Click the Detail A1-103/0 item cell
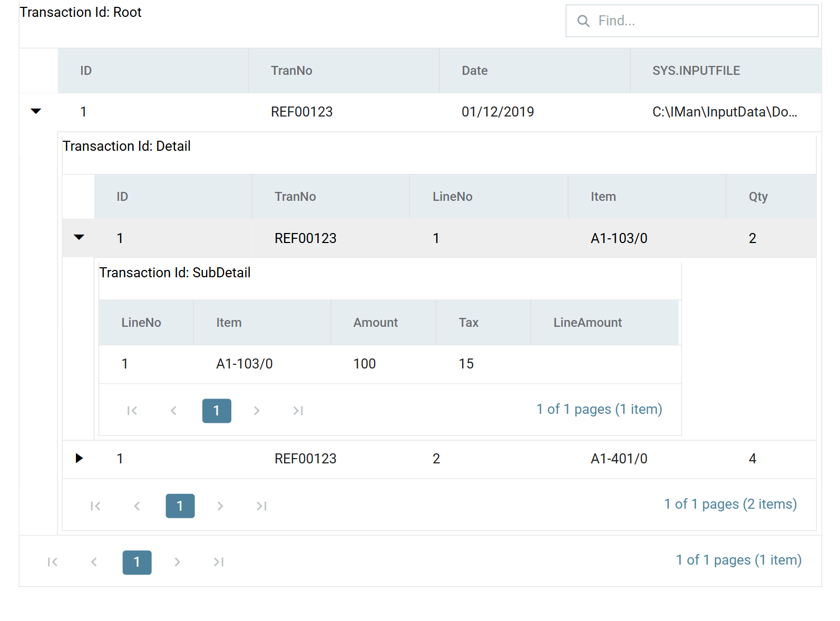Screen dimensions: 840x621 [647, 238]
